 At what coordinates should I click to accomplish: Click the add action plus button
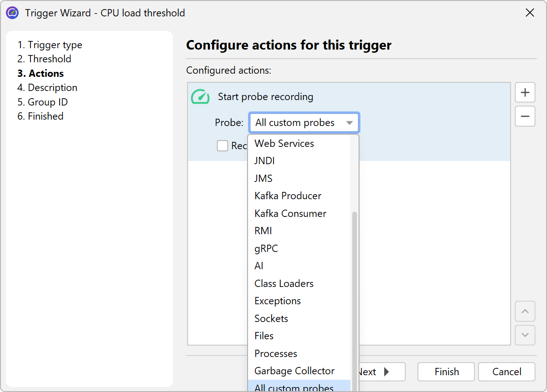(x=525, y=93)
